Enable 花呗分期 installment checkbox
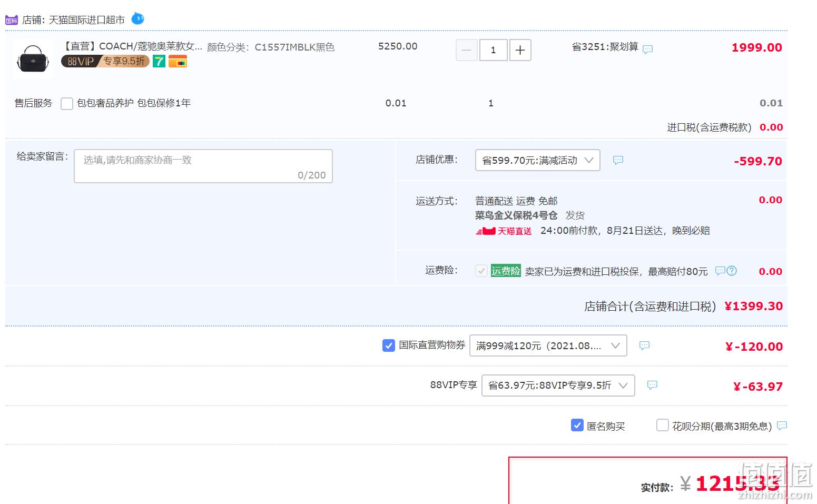The width and height of the screenshot is (817, 504). pos(663,425)
